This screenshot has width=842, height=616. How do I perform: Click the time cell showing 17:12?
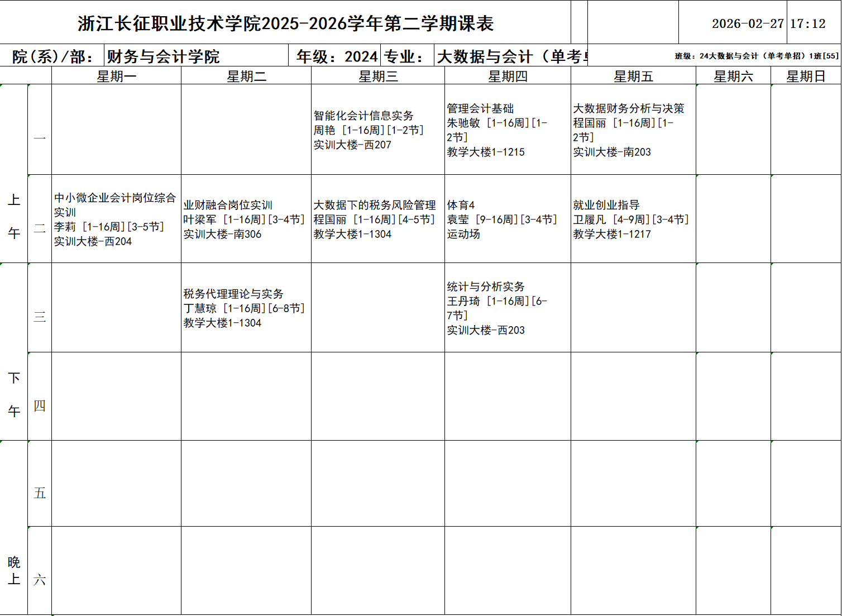coord(807,23)
